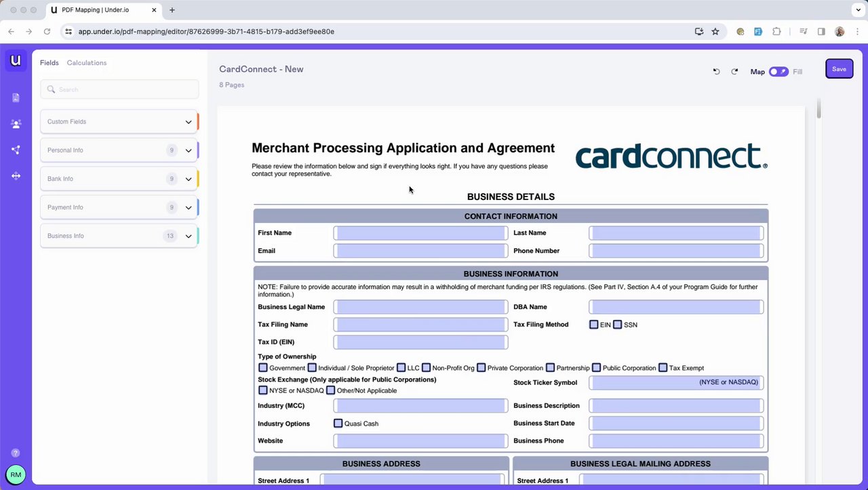
Task: Tick the Quasi Cash checkbox
Action: point(338,424)
